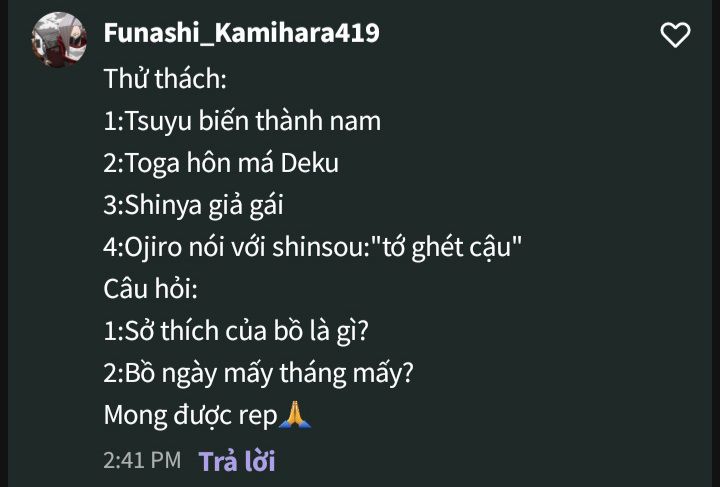Click the line "1:Tsuyu biến thành nam"
The width and height of the screenshot is (720, 487).
pos(242,121)
